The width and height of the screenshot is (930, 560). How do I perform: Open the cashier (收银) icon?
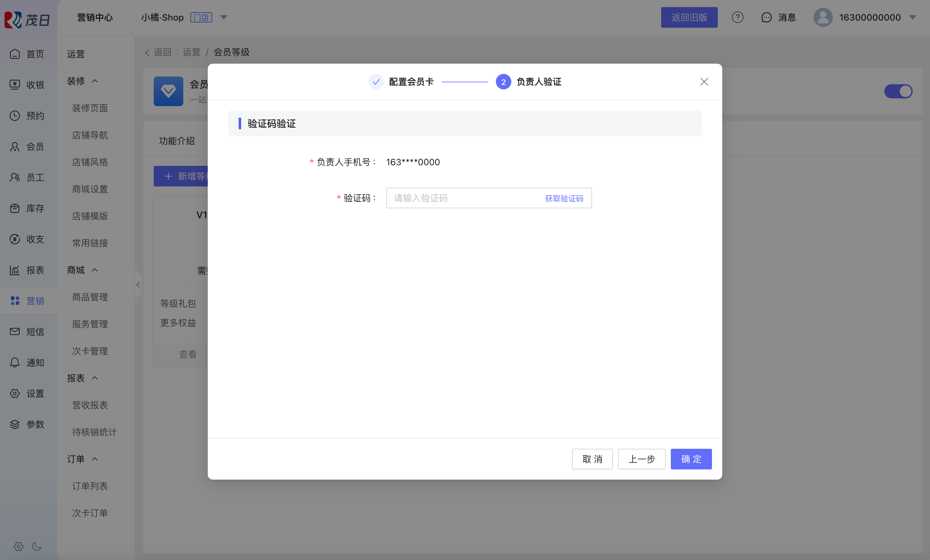15,85
